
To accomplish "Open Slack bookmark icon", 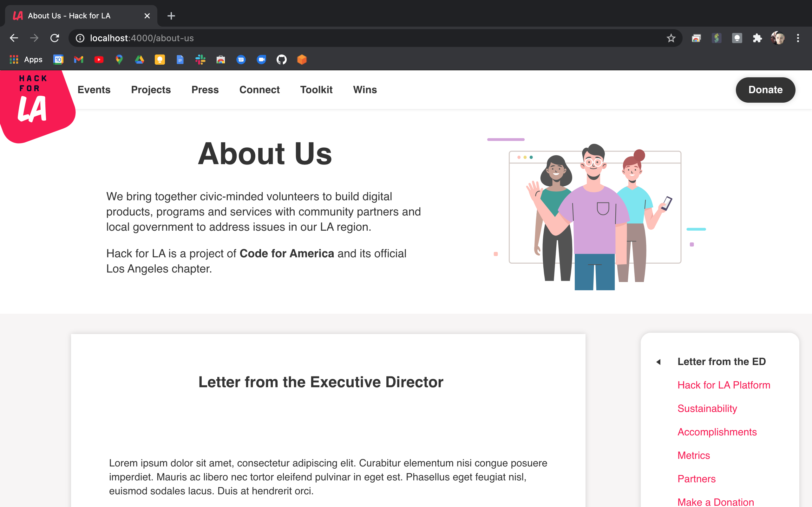I will point(200,60).
